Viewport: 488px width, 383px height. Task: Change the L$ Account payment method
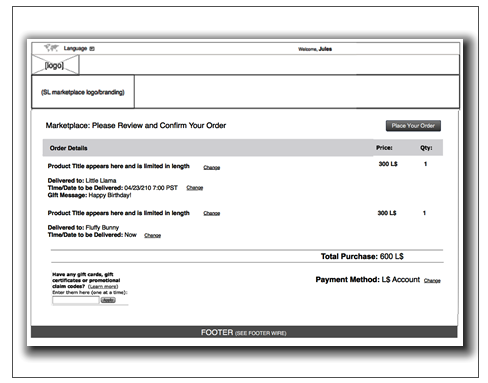click(432, 281)
